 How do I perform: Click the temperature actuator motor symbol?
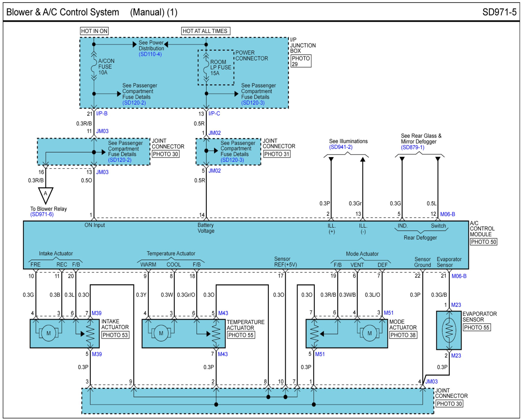pyautogui.click(x=161, y=333)
